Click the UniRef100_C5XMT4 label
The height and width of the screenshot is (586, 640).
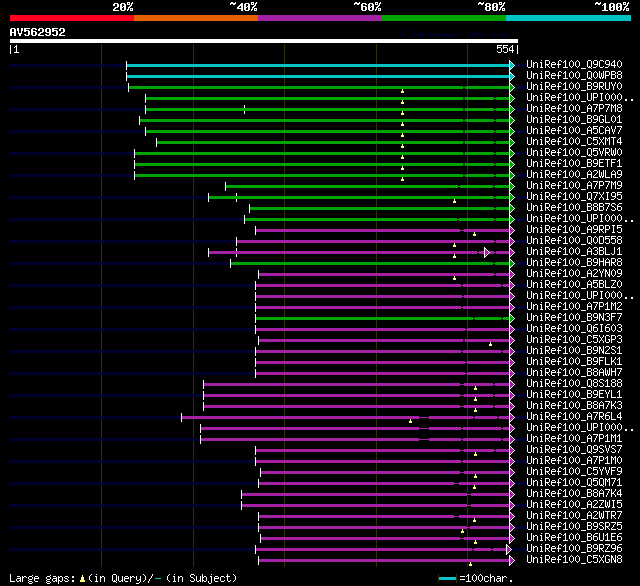(x=574, y=142)
